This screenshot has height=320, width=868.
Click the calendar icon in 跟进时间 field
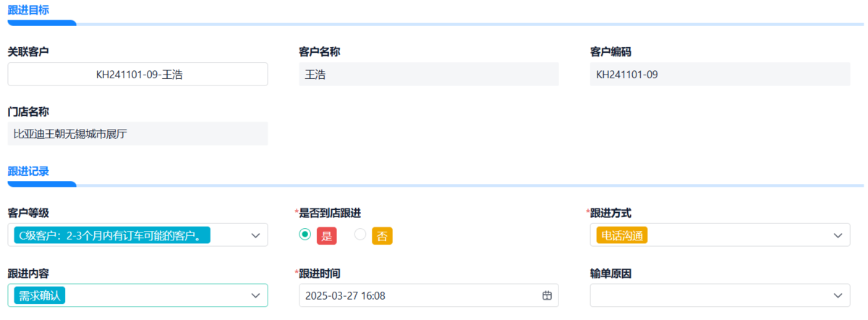pyautogui.click(x=547, y=295)
